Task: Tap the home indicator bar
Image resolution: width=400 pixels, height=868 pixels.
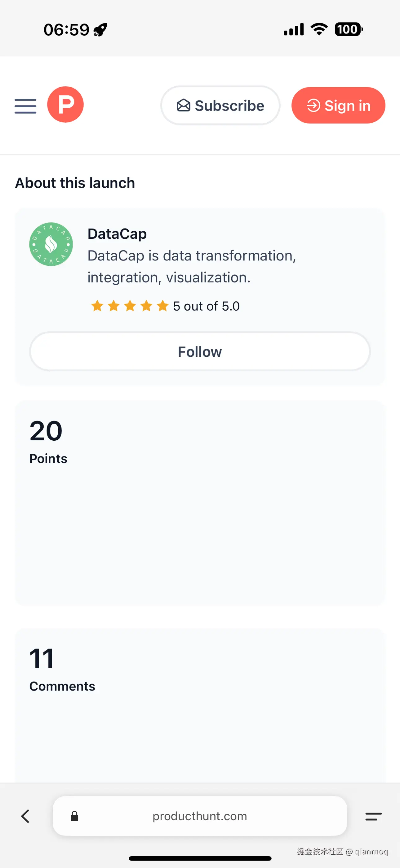Action: [x=200, y=858]
